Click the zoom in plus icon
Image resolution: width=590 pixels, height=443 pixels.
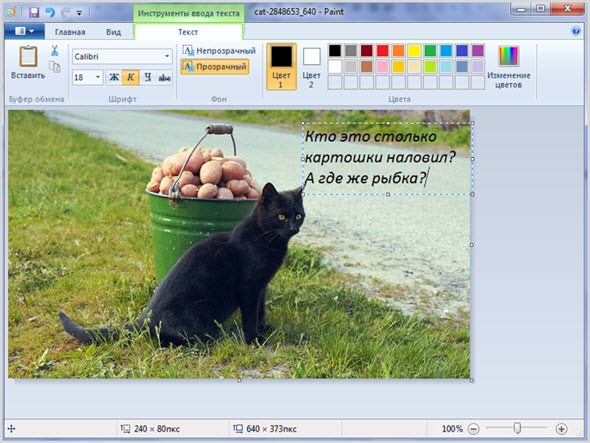pos(561,429)
